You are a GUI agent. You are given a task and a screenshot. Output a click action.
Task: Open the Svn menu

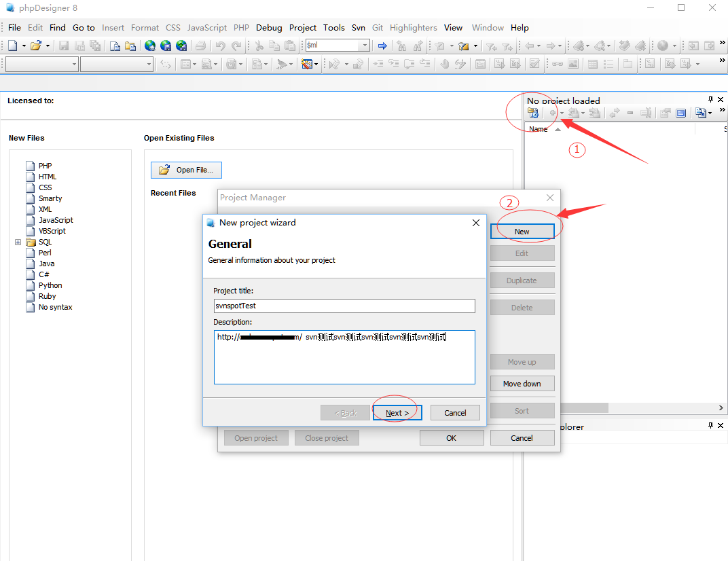(359, 27)
